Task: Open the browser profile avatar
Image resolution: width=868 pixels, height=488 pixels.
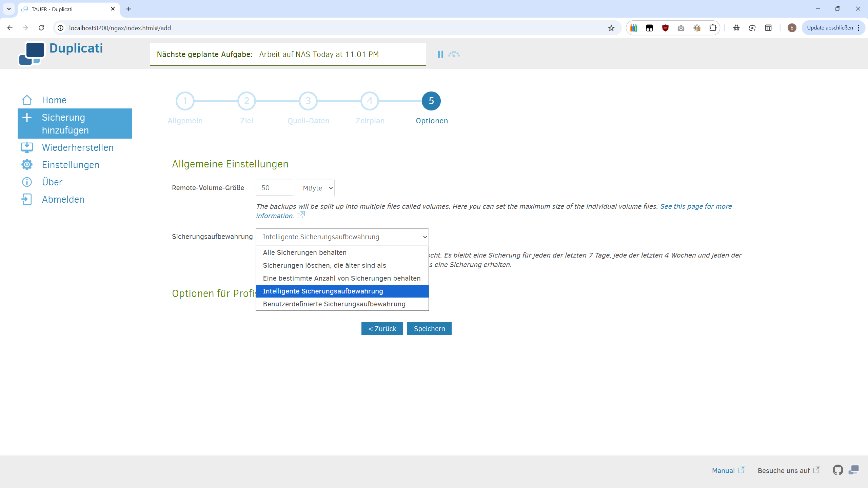Action: tap(792, 28)
